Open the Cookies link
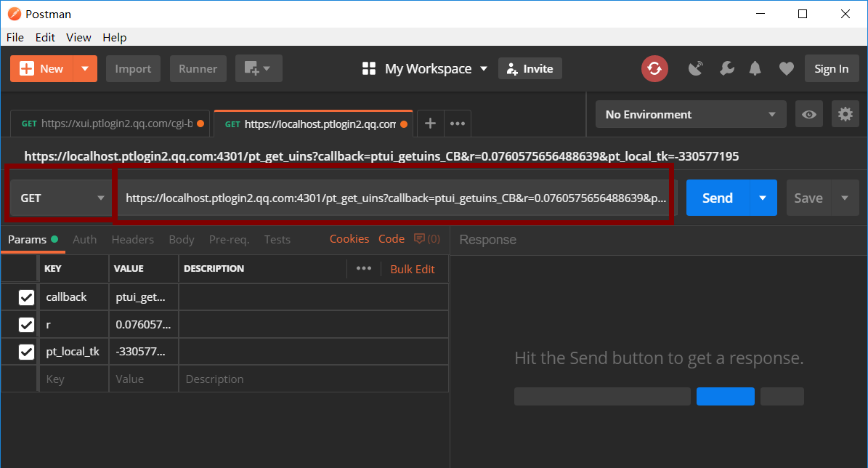Viewport: 868px width, 468px height. (349, 238)
